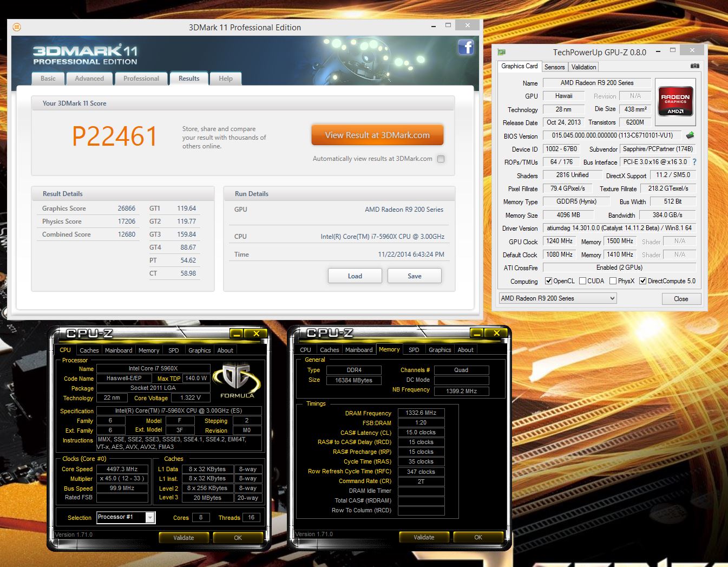
Task: Select the Results tab in 3DMark
Action: (x=189, y=79)
